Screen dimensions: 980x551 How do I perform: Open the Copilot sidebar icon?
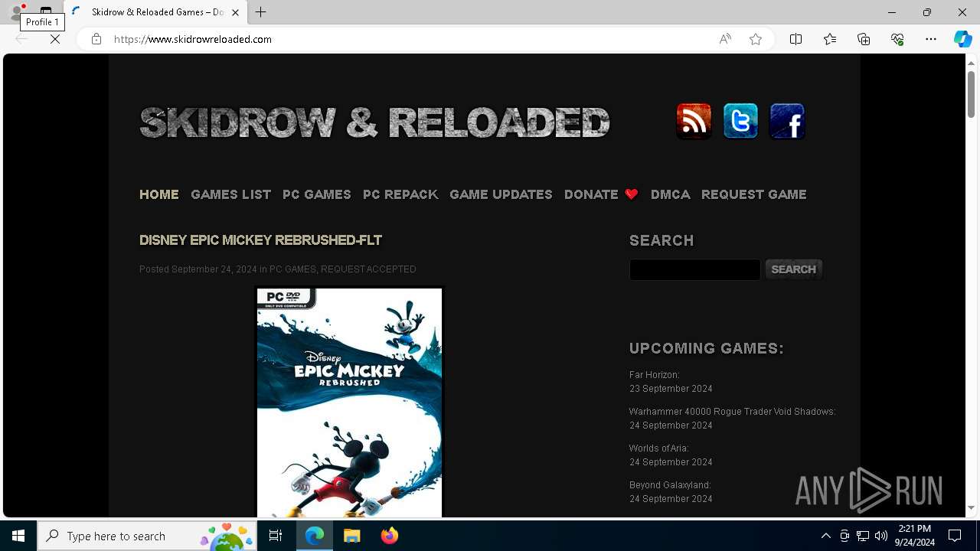(x=963, y=39)
